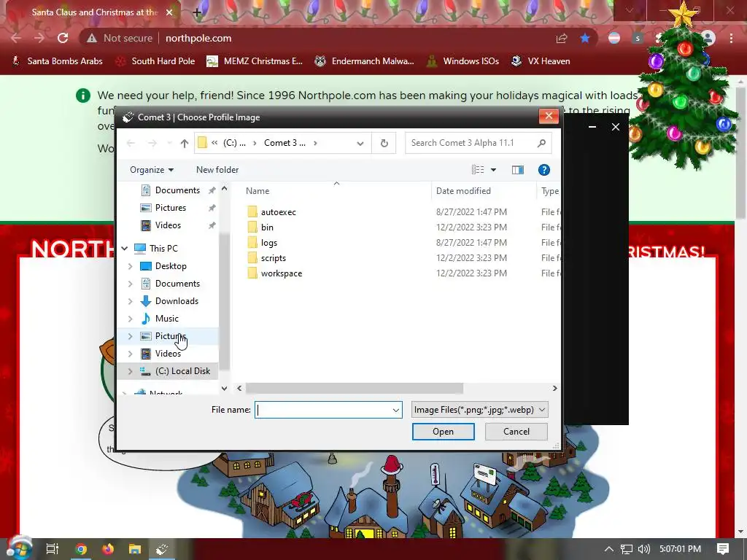Minimize the Comet window behind dialog
Viewport: 747px width, 560px height.
592,127
